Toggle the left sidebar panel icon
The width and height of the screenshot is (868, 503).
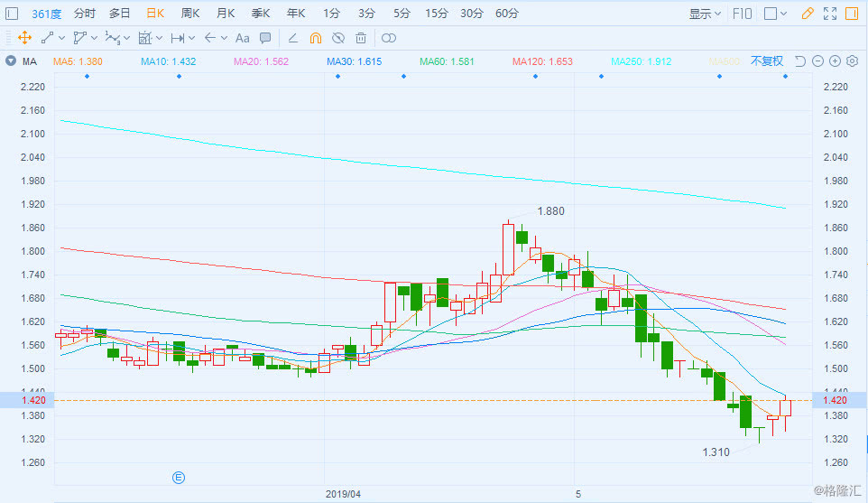(12, 14)
